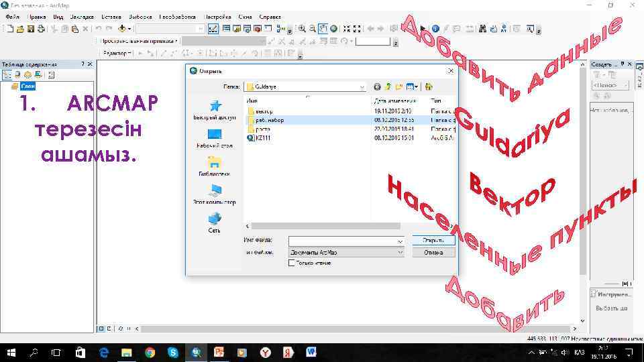
Task: Open the Edit menu
Action: [37, 17]
